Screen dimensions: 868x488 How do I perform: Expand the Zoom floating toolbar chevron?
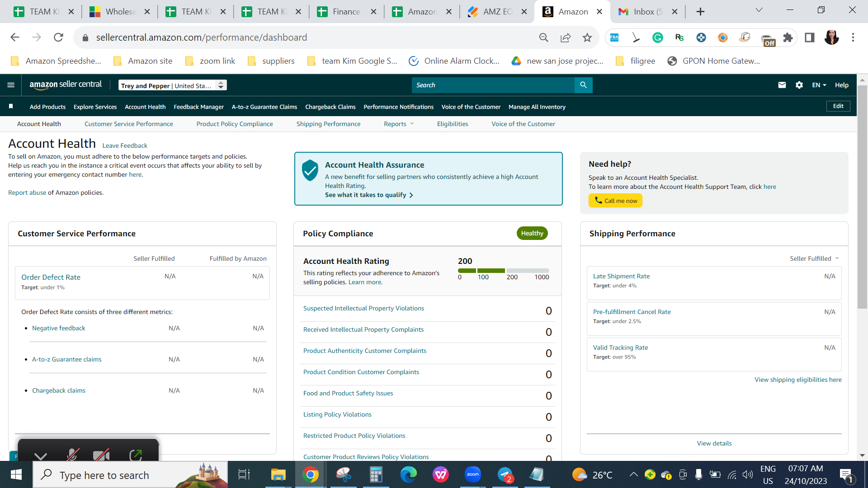pyautogui.click(x=41, y=455)
